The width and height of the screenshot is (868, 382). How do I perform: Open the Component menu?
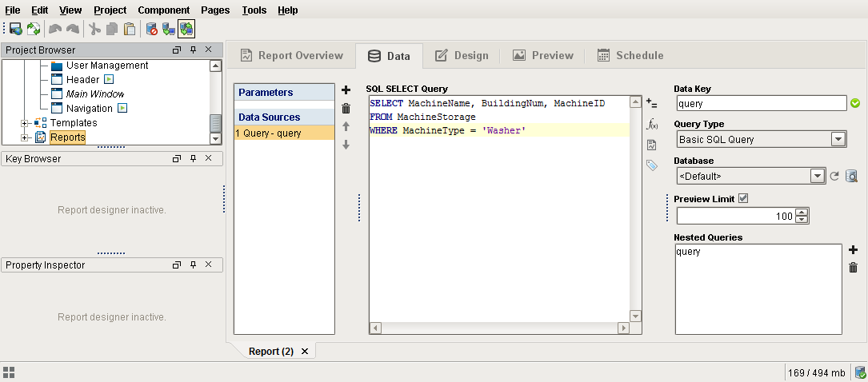coord(164,10)
